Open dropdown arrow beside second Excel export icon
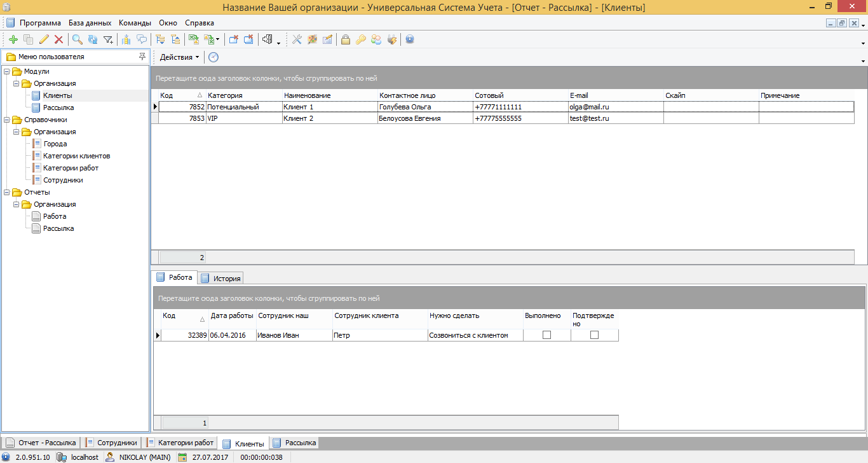The image size is (868, 463). (217, 40)
